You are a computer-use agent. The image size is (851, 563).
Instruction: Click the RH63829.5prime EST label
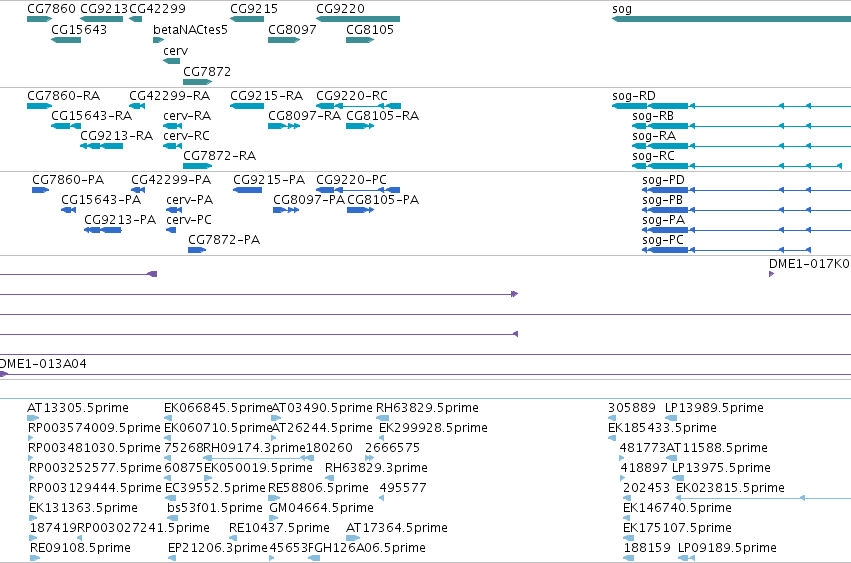427,408
